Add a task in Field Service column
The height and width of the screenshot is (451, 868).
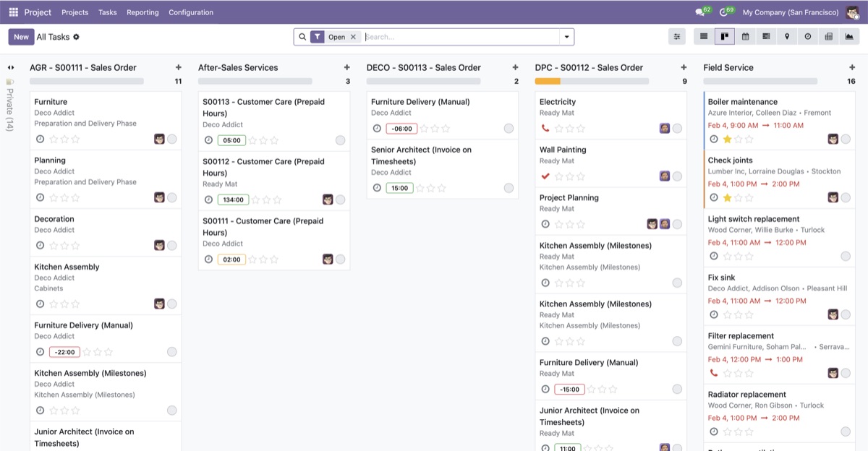point(852,67)
